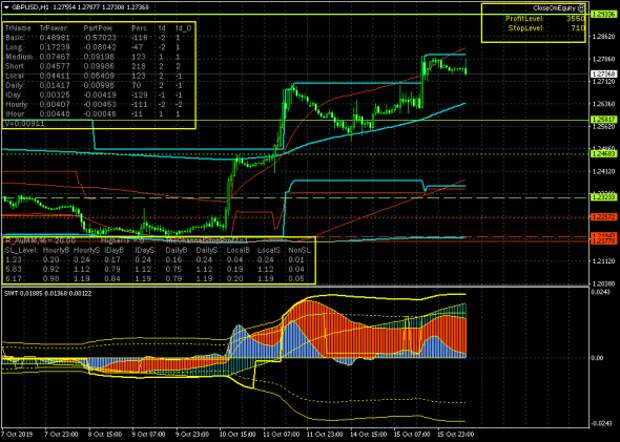
Task: Click the chart shift triangle before GBPUSD,H1
Action: click(x=5, y=6)
